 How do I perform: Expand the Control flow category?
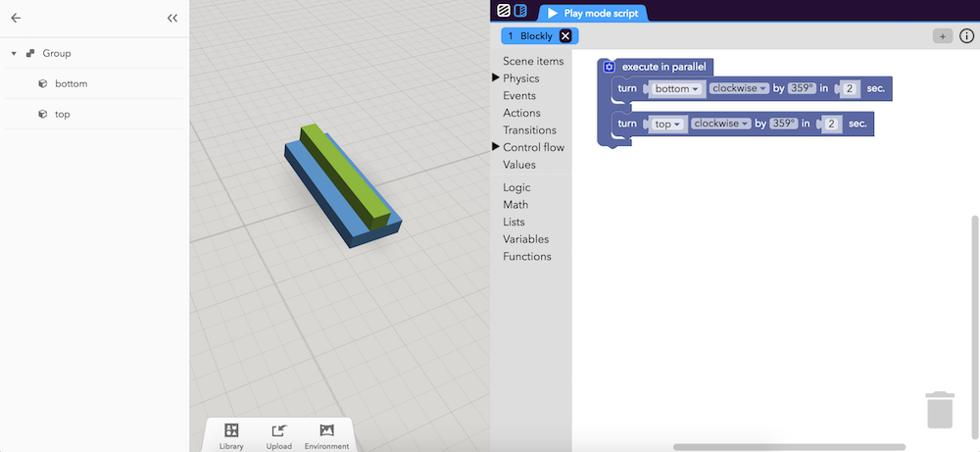click(496, 147)
